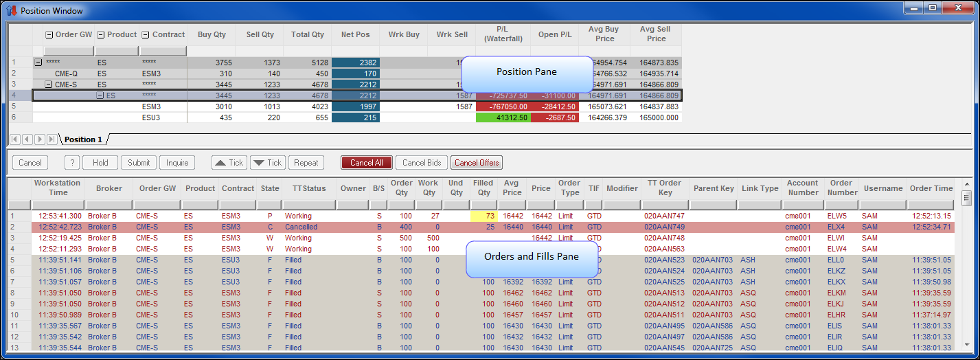The image size is (980, 360).
Task: Click the B/S column header
Action: click(378, 188)
